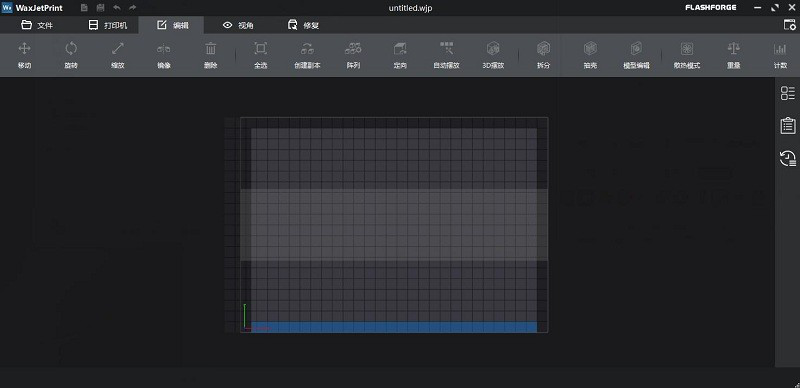Click the light gray band on build plate
Viewport: 800px width, 388px height.
point(394,225)
